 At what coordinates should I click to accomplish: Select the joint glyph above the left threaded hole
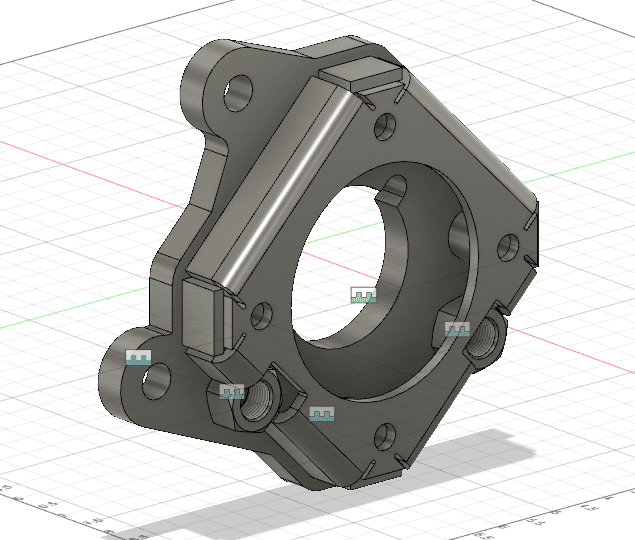(x=232, y=392)
